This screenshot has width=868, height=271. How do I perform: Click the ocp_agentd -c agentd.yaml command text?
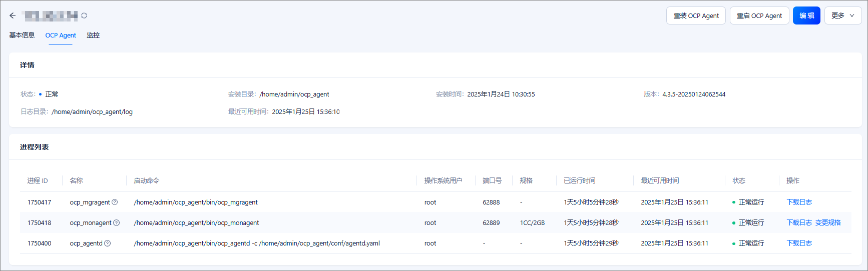click(x=257, y=243)
